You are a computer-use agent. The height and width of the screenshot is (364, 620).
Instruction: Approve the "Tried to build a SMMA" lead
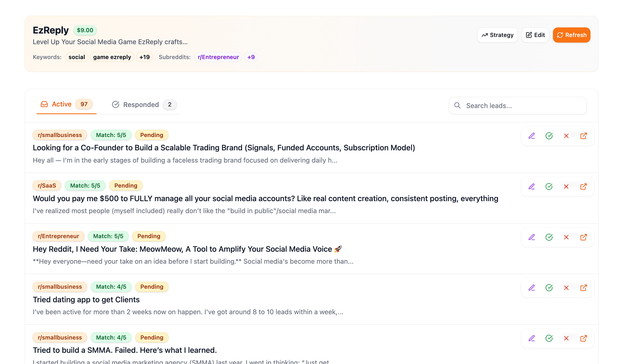click(x=549, y=338)
